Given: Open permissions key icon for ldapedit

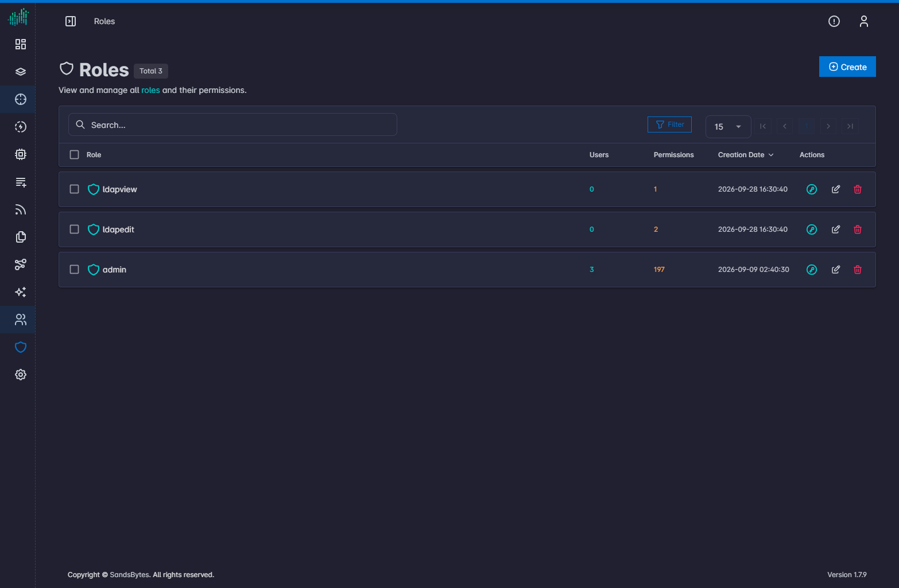Looking at the screenshot, I should [812, 229].
